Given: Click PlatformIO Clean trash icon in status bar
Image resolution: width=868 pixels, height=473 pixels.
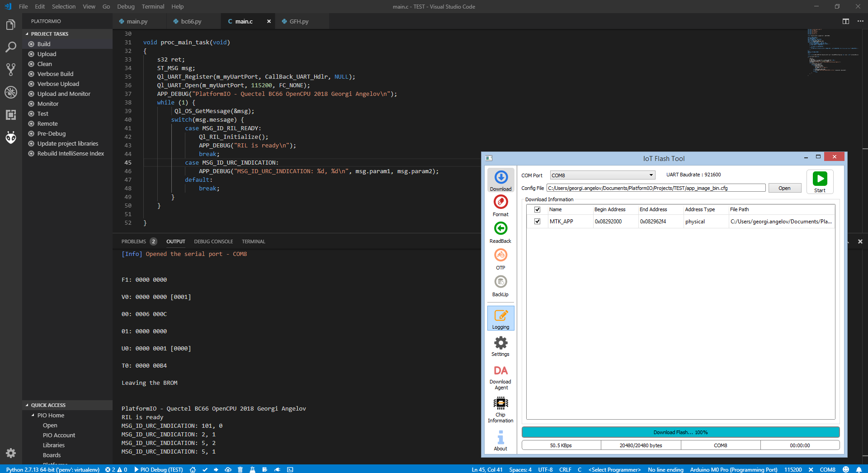Looking at the screenshot, I should [240, 469].
